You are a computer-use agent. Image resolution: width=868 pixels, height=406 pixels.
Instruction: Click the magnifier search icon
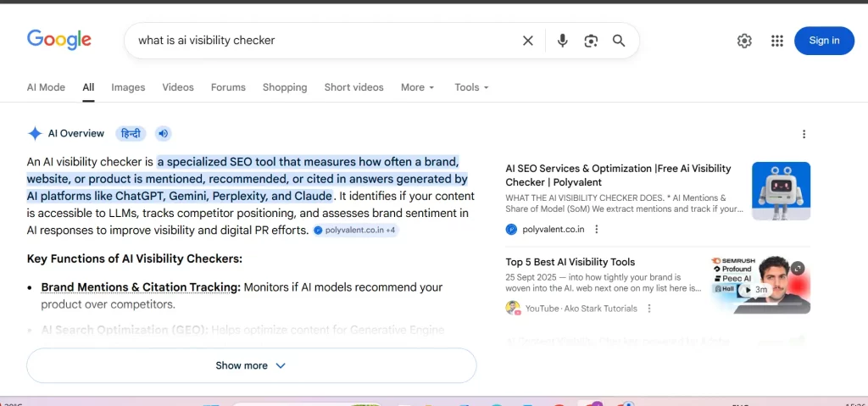click(x=619, y=41)
